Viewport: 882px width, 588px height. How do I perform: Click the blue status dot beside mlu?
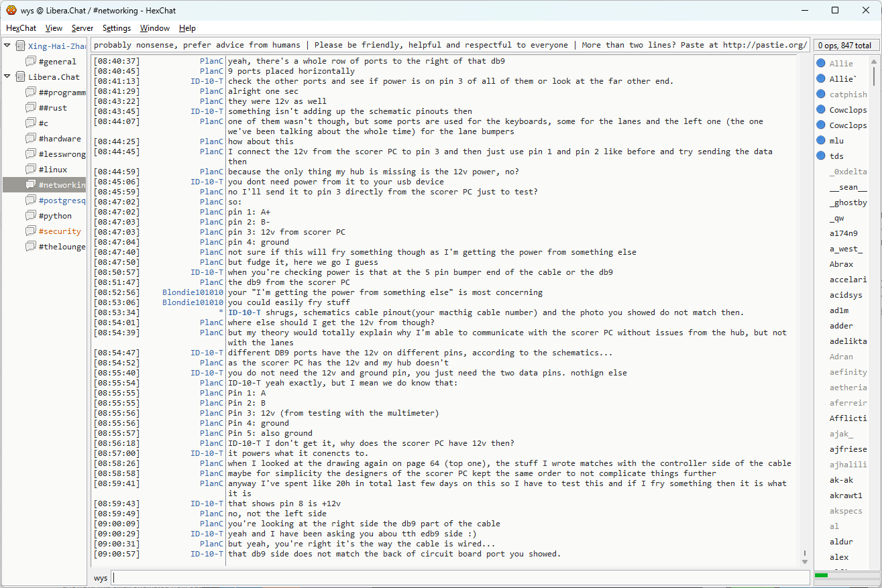click(820, 141)
